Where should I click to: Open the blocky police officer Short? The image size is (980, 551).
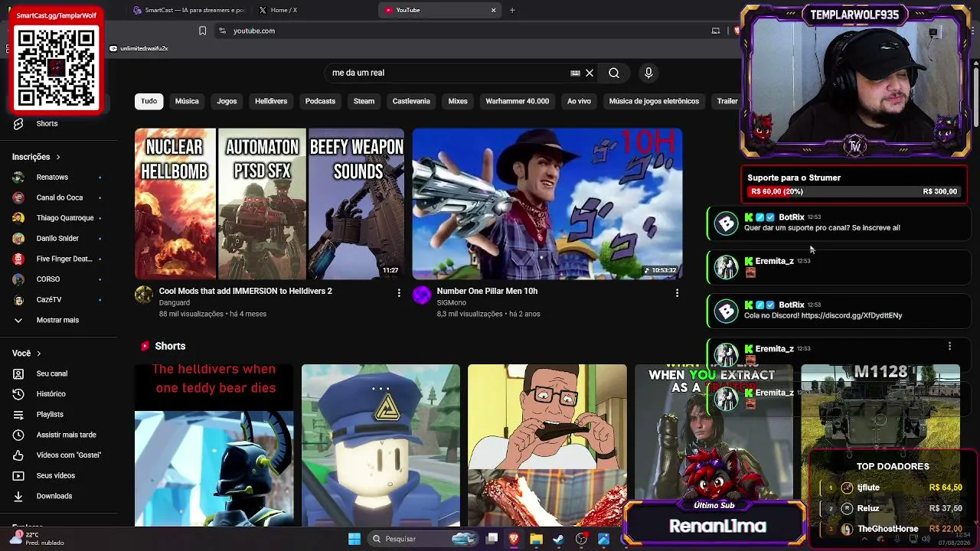click(381, 445)
